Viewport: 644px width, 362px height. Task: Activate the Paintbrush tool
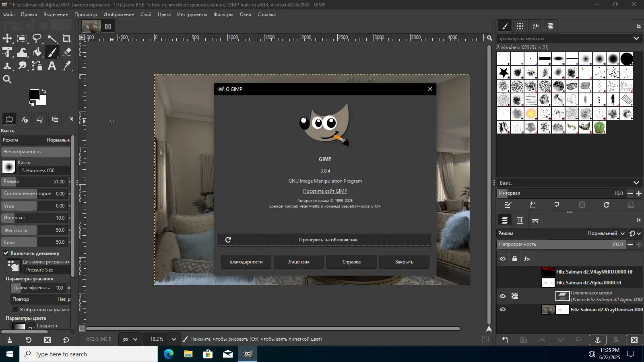tap(52, 52)
